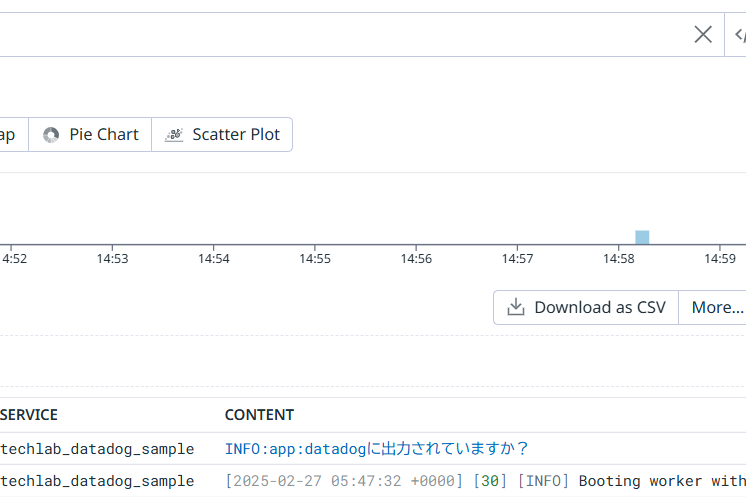Clear the search query with the X icon
The height and width of the screenshot is (497, 746).
(703, 34)
